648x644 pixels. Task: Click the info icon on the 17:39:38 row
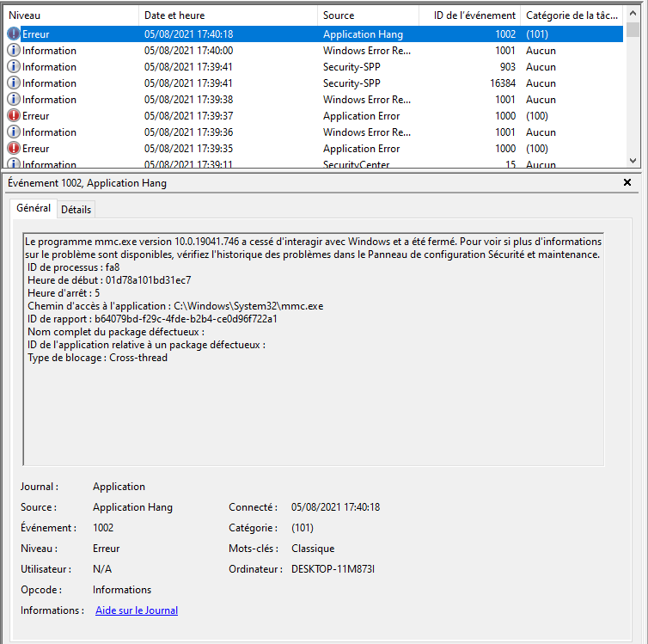click(14, 99)
